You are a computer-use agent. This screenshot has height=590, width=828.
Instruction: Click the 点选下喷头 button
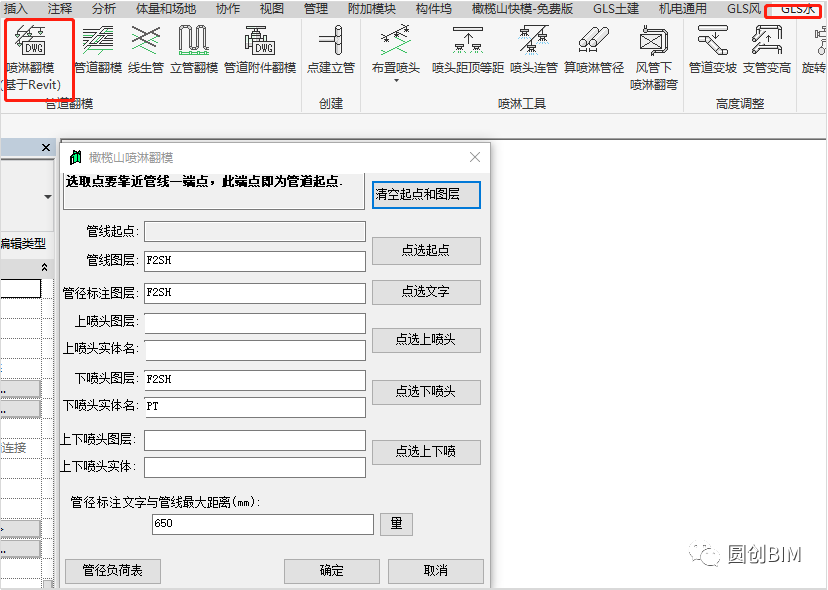[426, 392]
